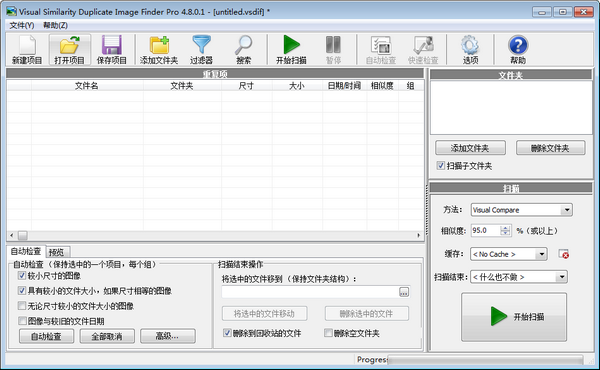Screen dimensions: 600x370
Task: Click the app icon in title bar
Action: (x=11, y=11)
